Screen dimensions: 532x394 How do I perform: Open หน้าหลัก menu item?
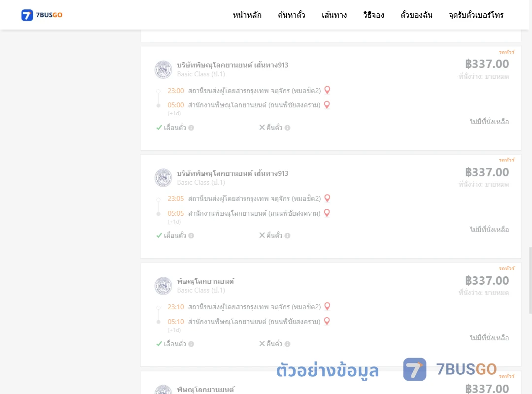[247, 15]
